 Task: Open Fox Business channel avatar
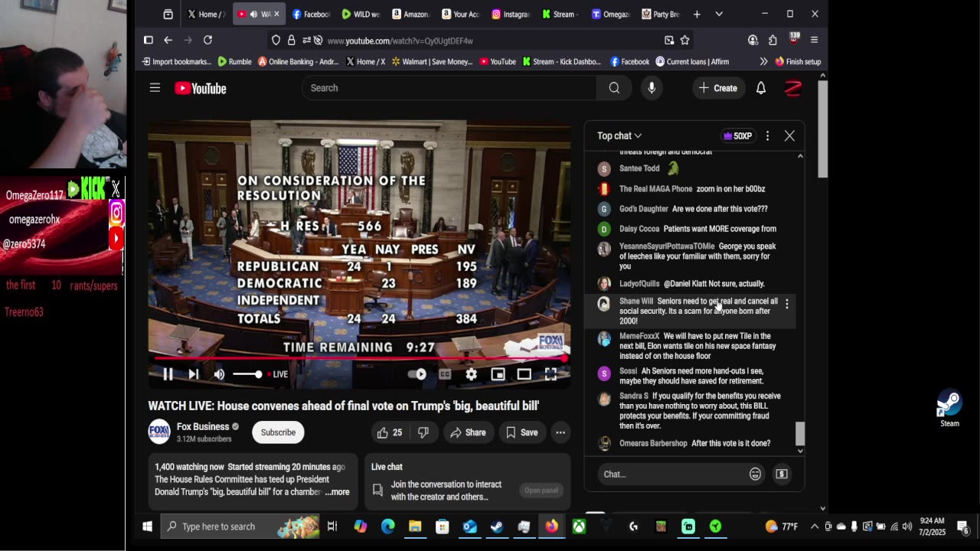(x=159, y=432)
